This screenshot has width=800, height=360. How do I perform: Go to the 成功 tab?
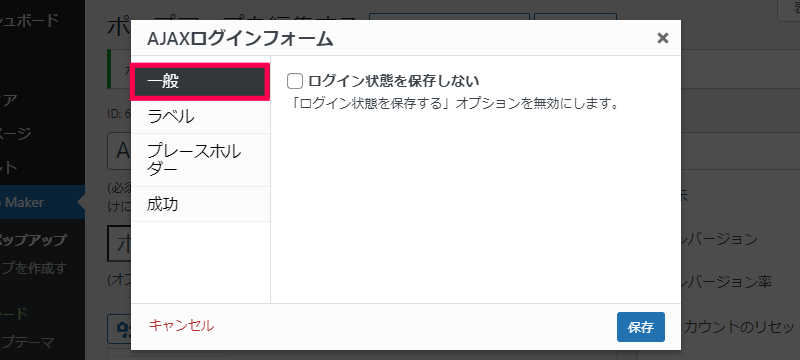click(x=200, y=204)
